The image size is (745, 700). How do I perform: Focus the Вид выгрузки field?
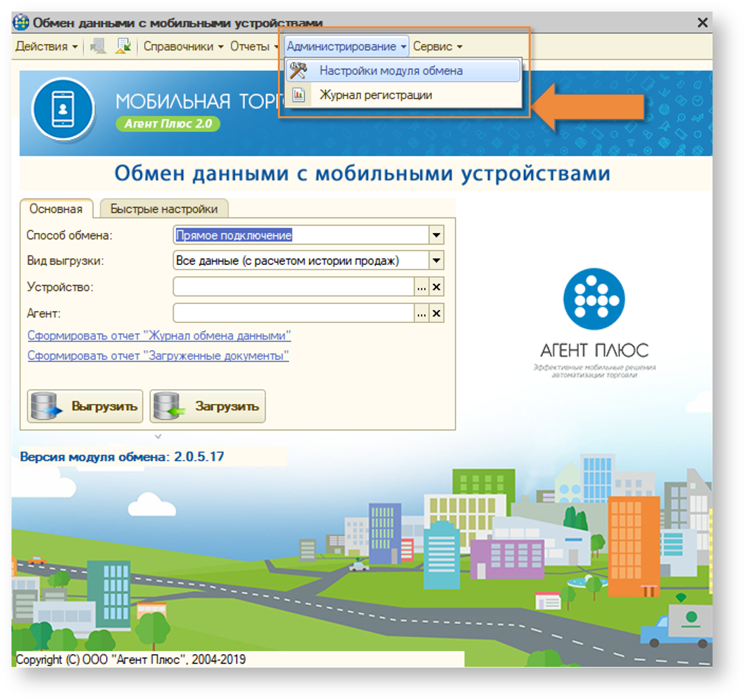click(302, 261)
